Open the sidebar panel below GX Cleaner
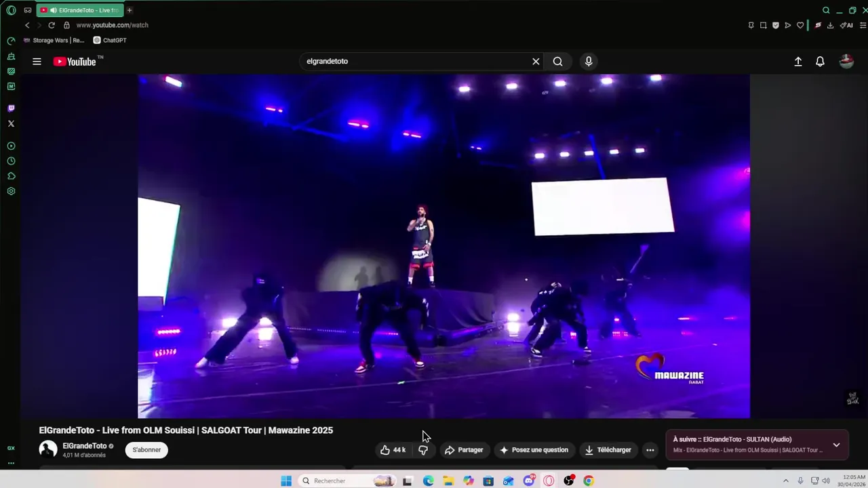This screenshot has width=868, height=488. [11, 71]
